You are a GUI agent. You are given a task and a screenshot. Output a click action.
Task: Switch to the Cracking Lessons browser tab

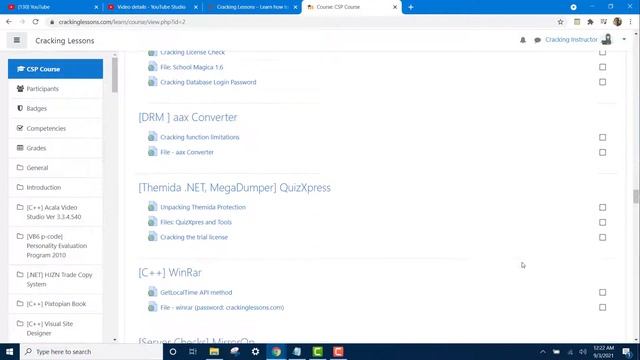pos(251,7)
